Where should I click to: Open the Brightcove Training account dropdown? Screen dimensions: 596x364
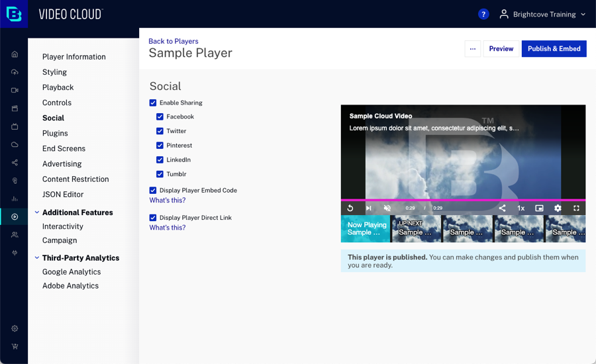tap(542, 14)
